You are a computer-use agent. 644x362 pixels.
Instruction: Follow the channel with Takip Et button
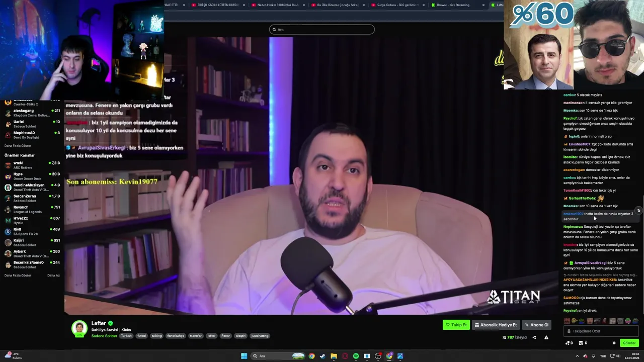click(456, 325)
